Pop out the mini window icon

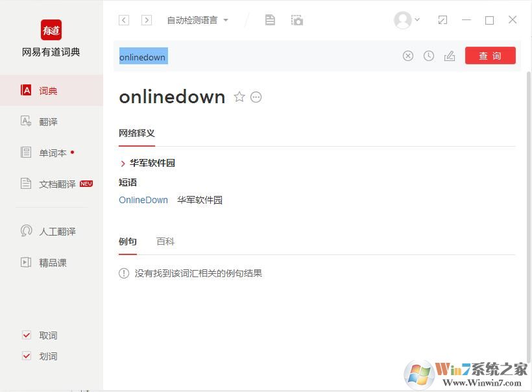pyautogui.click(x=442, y=19)
